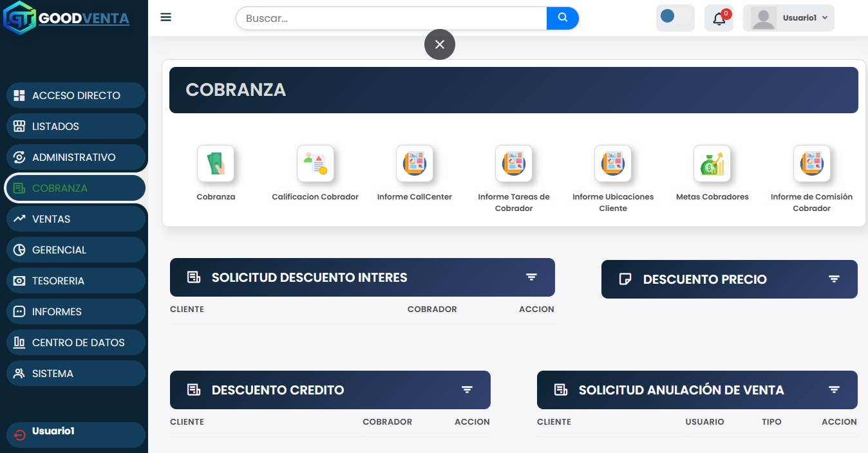The height and width of the screenshot is (453, 868).
Task: Open filter on Solicitud Anulación de Venta
Action: (834, 390)
